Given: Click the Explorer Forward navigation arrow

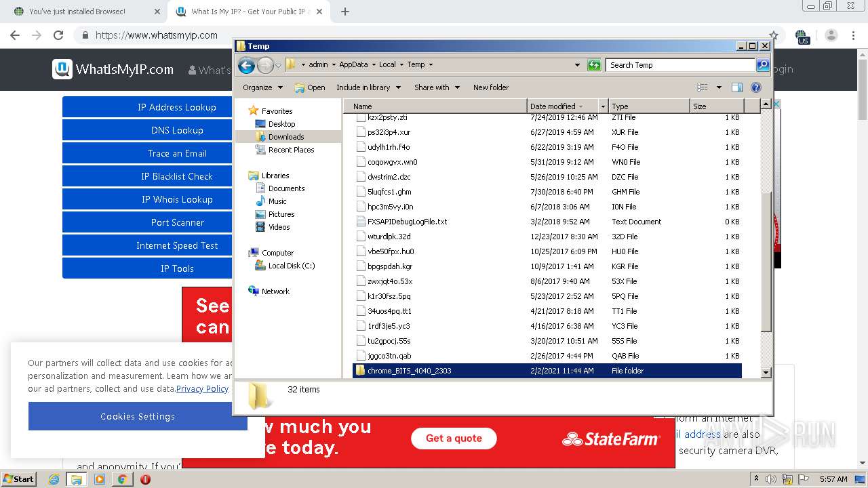Looking at the screenshot, I should click(265, 65).
